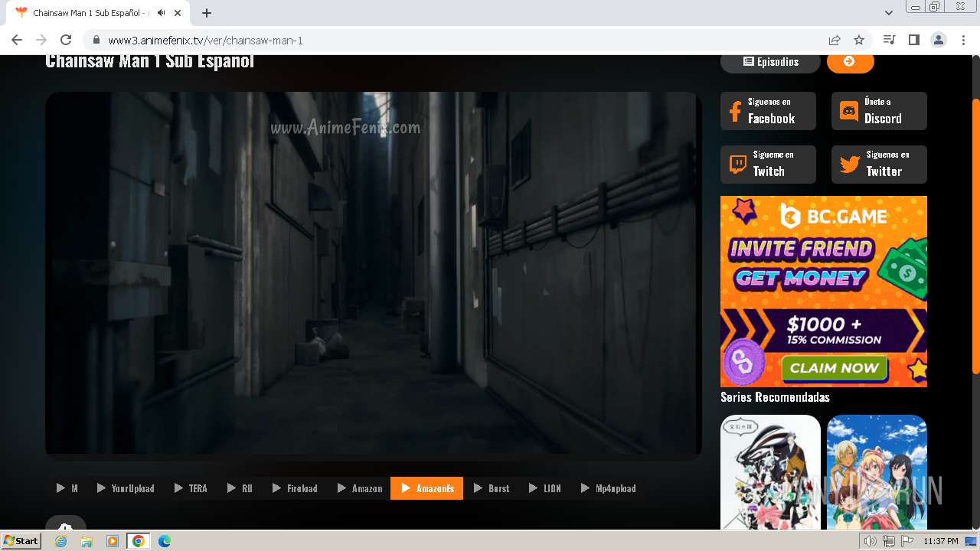Expand the tab search chevron
980x551 pixels.
point(889,13)
